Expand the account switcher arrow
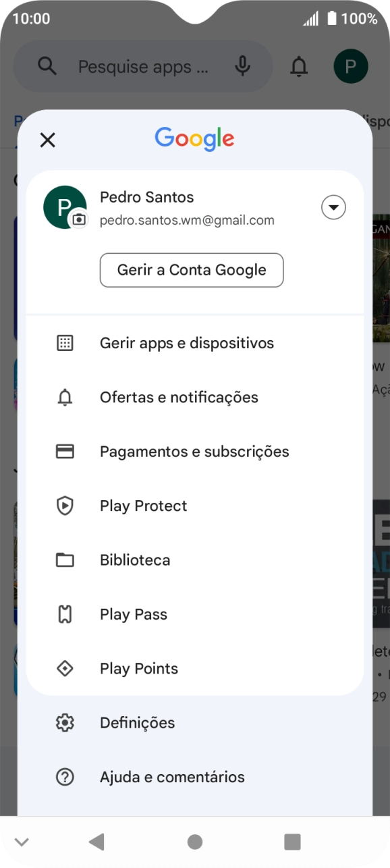The width and height of the screenshot is (390, 868). [x=333, y=207]
